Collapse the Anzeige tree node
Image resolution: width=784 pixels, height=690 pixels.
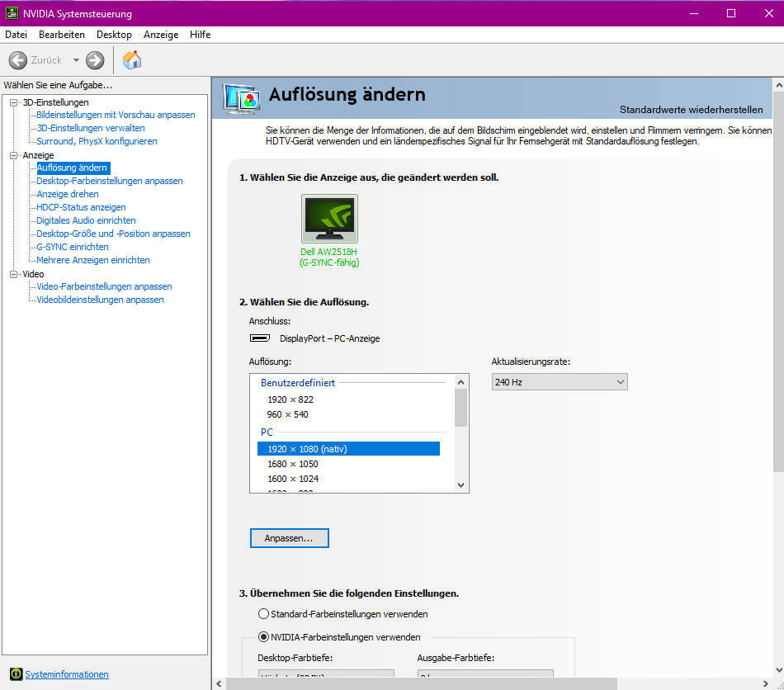14,155
